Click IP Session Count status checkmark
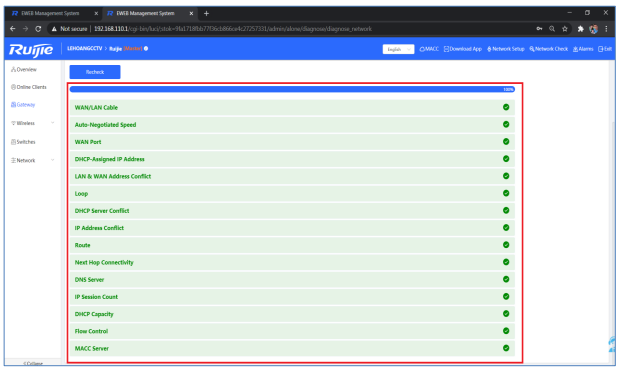The width and height of the screenshot is (622, 371). pyautogui.click(x=506, y=296)
